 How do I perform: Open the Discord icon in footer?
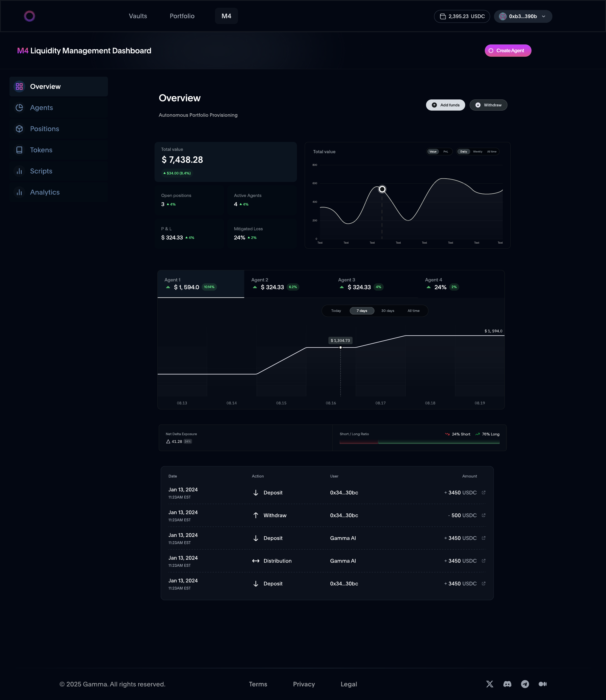[507, 684]
